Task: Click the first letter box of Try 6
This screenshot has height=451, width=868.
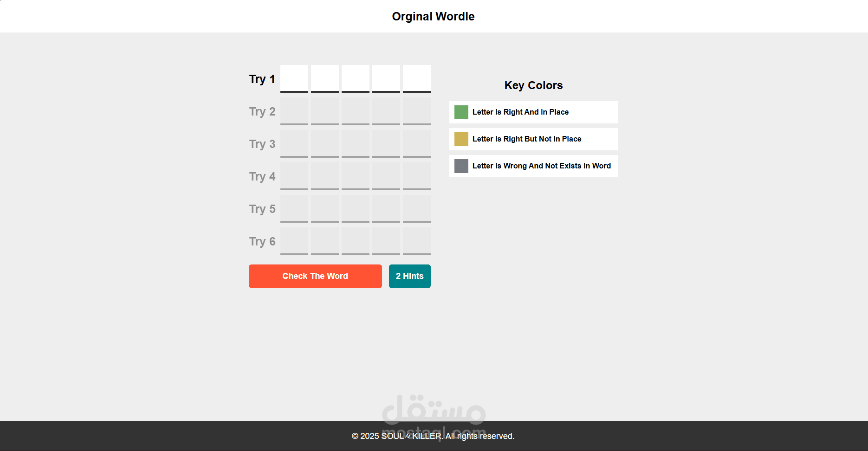Action: pyautogui.click(x=294, y=241)
